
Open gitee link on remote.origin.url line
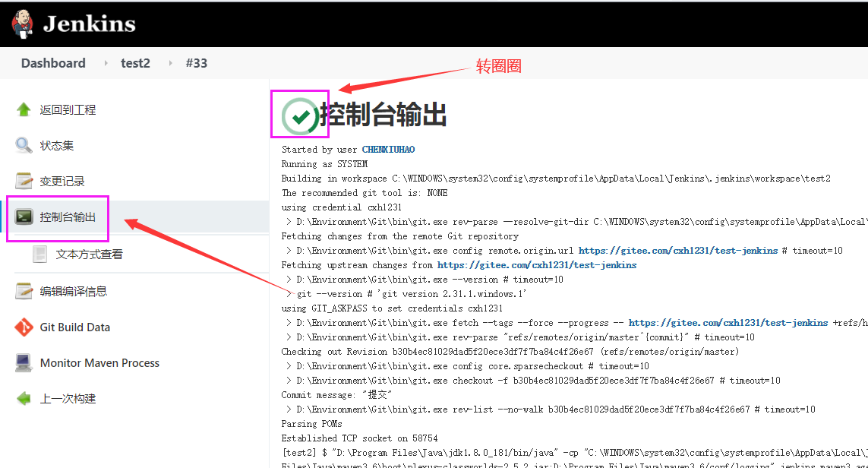coord(678,251)
